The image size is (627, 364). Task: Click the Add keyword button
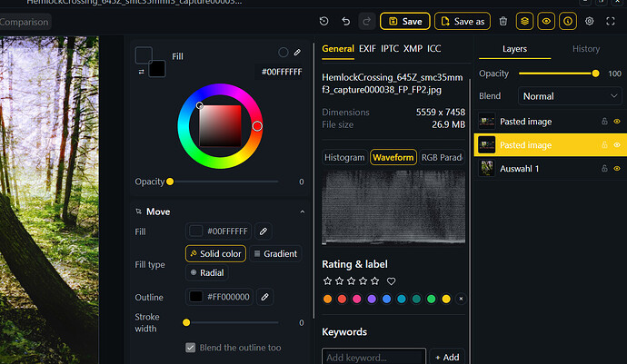click(447, 358)
